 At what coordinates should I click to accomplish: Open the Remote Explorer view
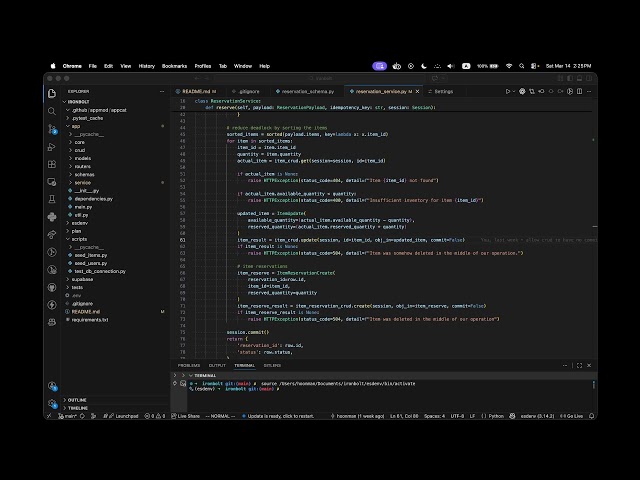point(52,182)
